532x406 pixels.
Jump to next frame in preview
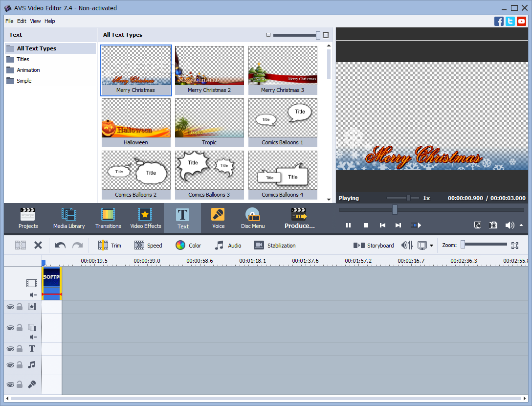click(399, 225)
